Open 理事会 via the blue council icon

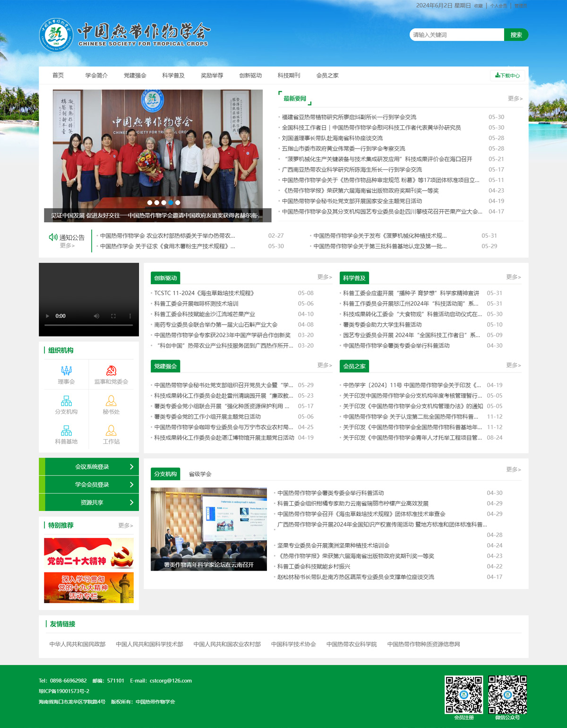click(x=66, y=372)
